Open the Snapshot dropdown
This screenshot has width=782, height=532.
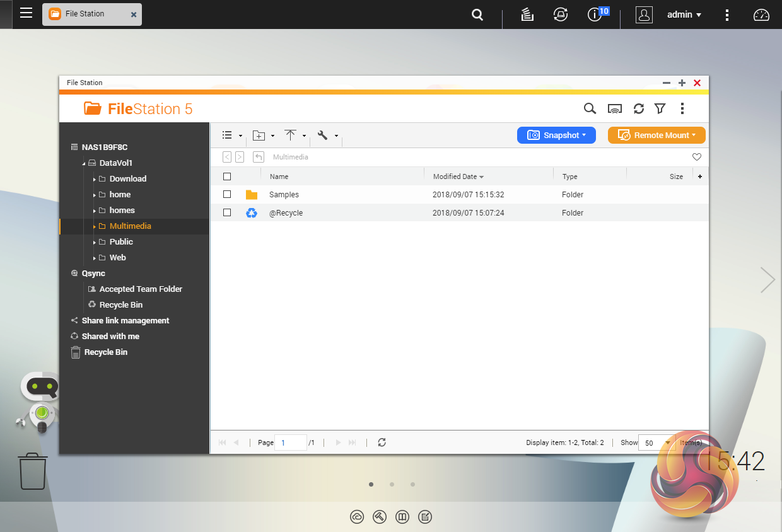[x=556, y=136]
